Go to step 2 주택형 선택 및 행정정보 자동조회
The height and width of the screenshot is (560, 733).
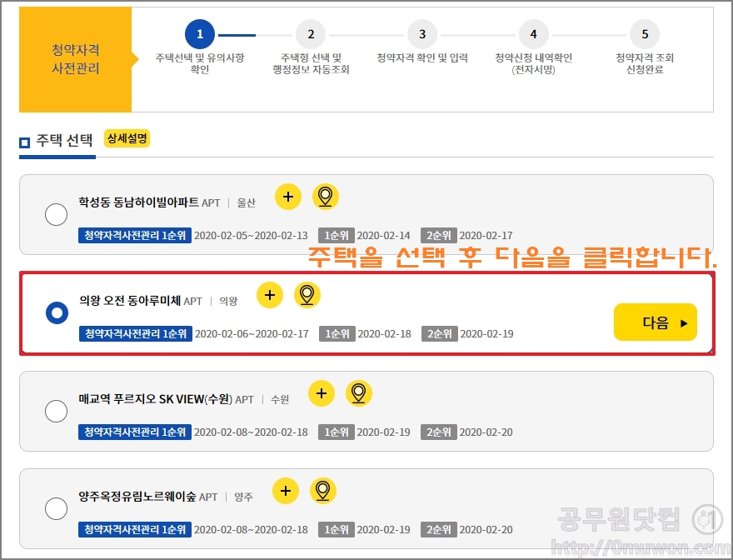click(x=311, y=47)
